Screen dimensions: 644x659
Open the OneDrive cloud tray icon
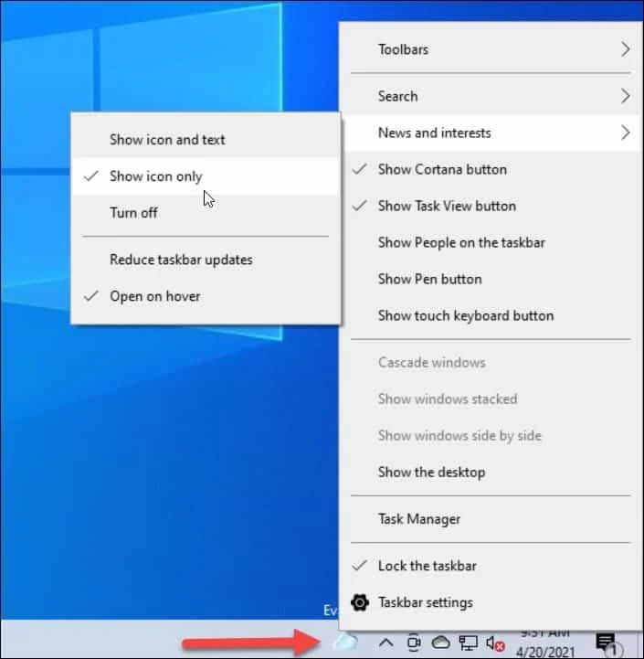pyautogui.click(x=441, y=643)
